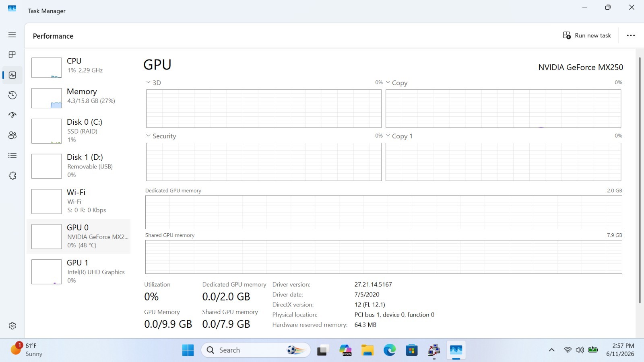Open the battery status tray icon
Image resolution: width=644 pixels, height=362 pixels.
(593, 350)
